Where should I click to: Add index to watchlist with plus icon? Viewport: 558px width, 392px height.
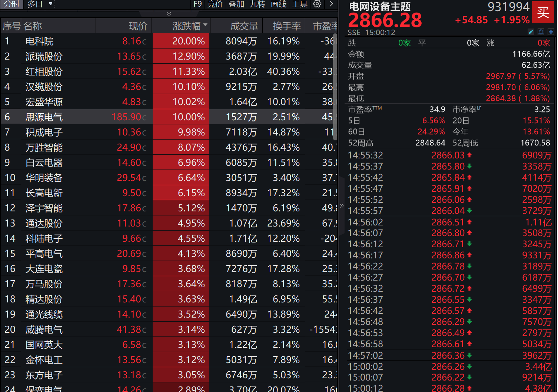click(551, 32)
